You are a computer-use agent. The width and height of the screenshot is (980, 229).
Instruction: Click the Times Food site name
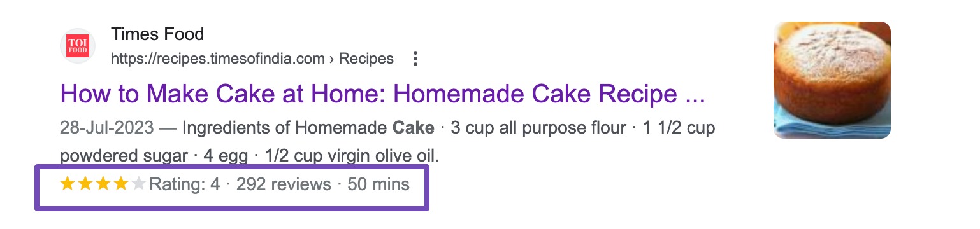(x=157, y=34)
